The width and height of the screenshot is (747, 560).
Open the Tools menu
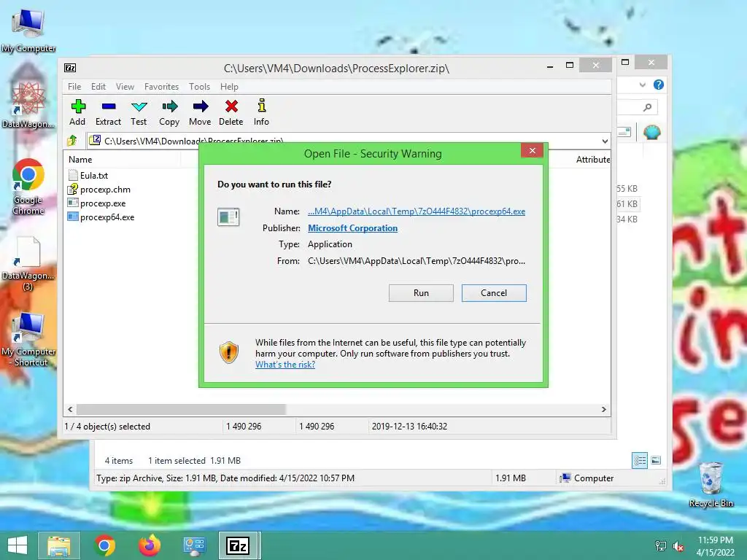coord(199,87)
